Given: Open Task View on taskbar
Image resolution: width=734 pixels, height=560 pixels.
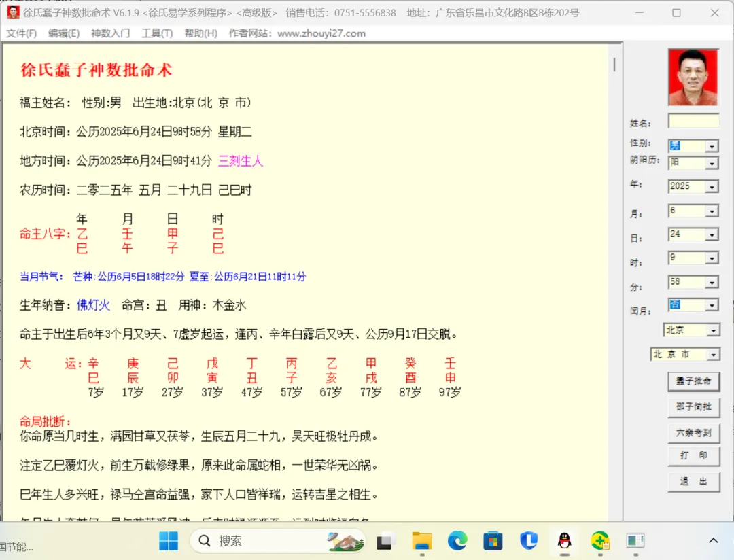Looking at the screenshot, I should coord(385,541).
